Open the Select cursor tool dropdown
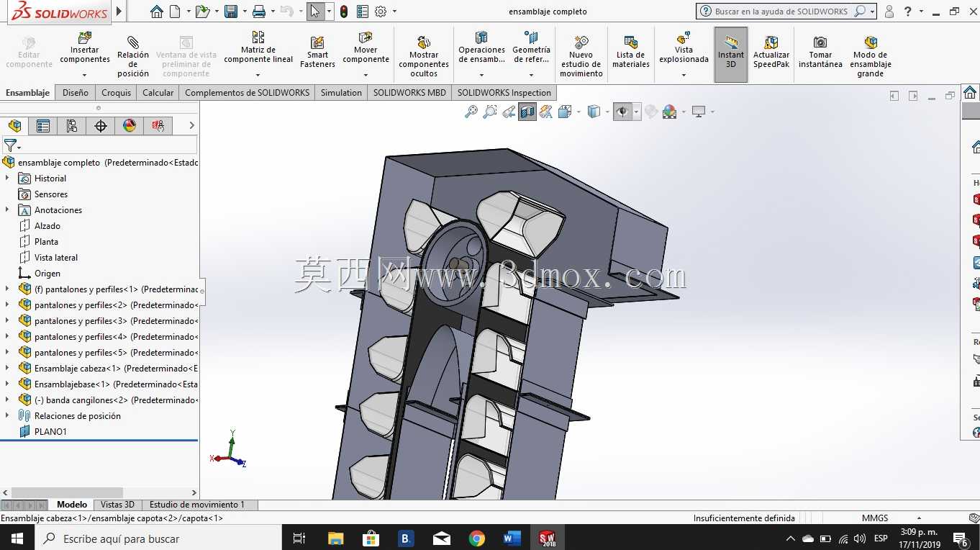The height and width of the screenshot is (550, 980). point(329,12)
